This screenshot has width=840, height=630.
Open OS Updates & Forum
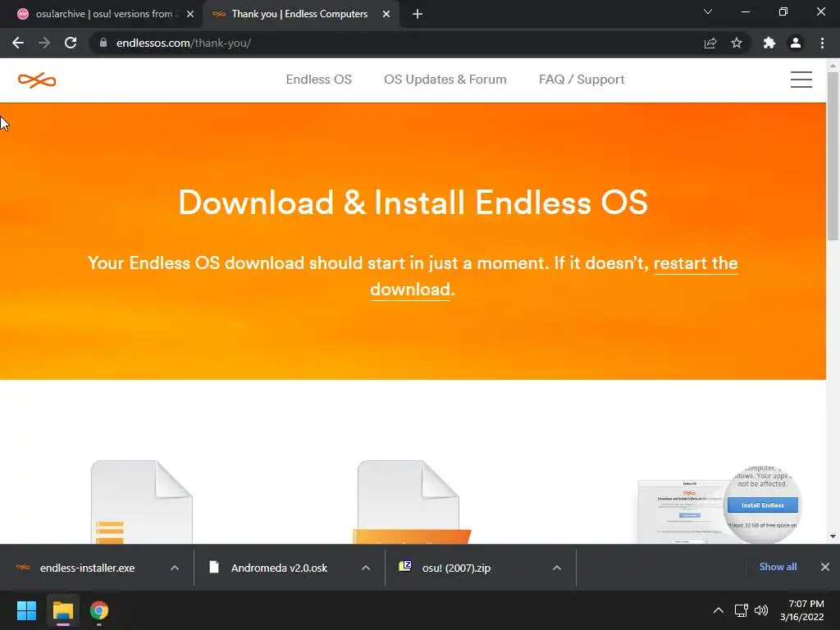click(445, 80)
